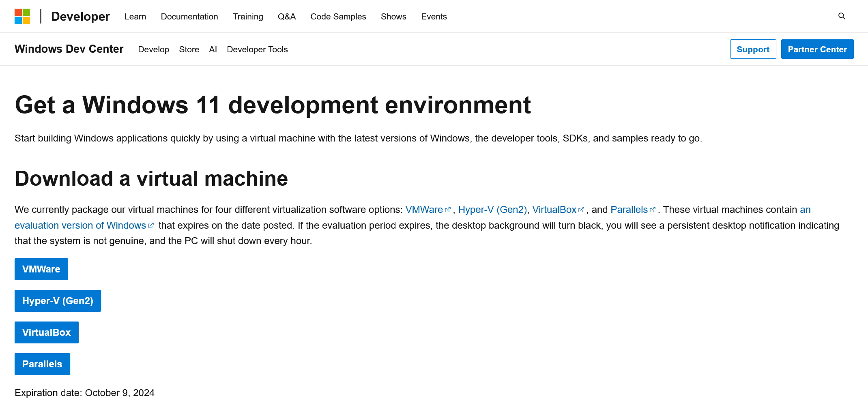Click the Partner Center button
Screen dimensions: 868x403
(x=817, y=49)
